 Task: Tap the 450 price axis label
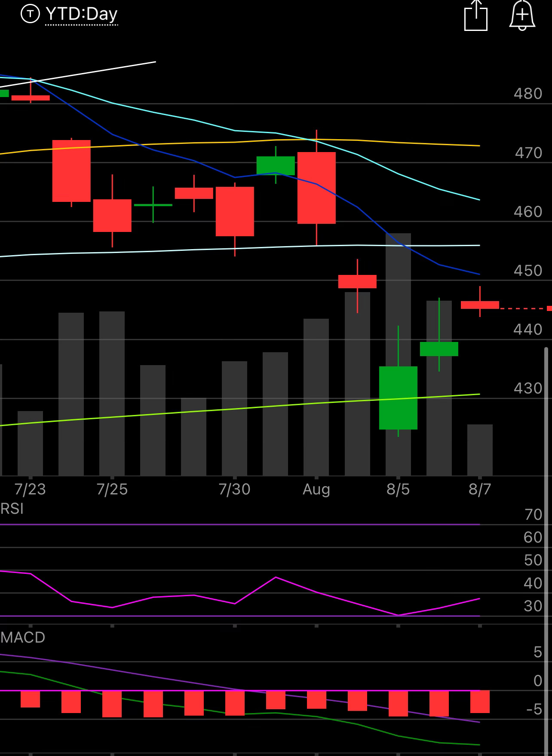point(528,271)
